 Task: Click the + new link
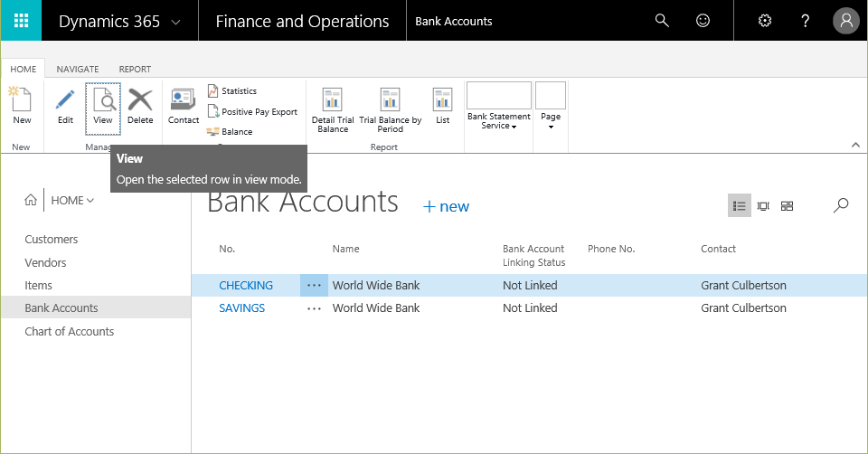click(x=446, y=206)
